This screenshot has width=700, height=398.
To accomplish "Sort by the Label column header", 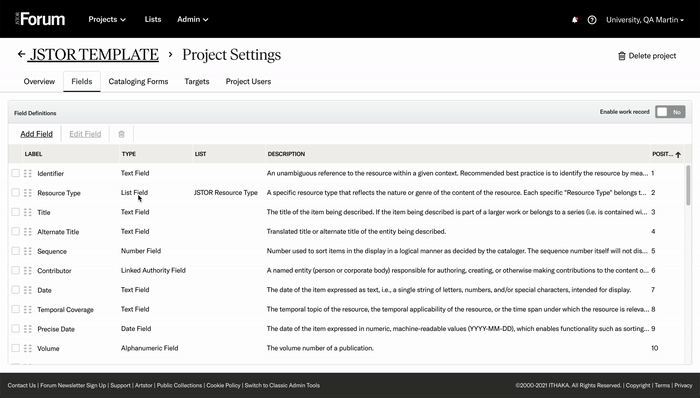I will 33,154.
